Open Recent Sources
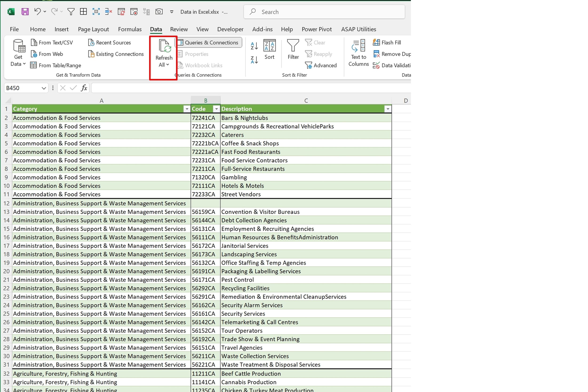Image resolution: width=588 pixels, height=392 pixels. pos(109,43)
